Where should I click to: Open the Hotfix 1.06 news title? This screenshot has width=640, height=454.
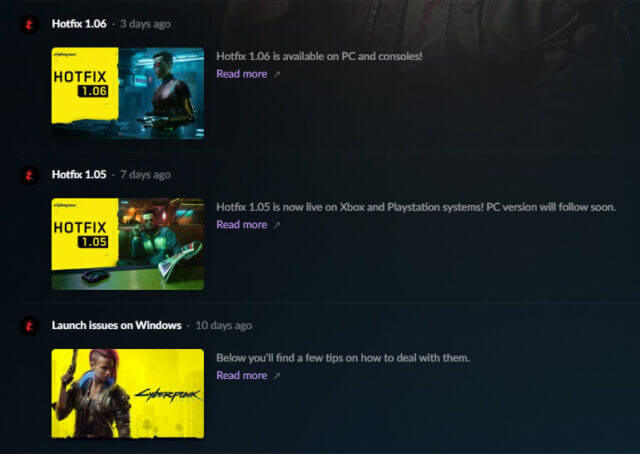(79, 24)
